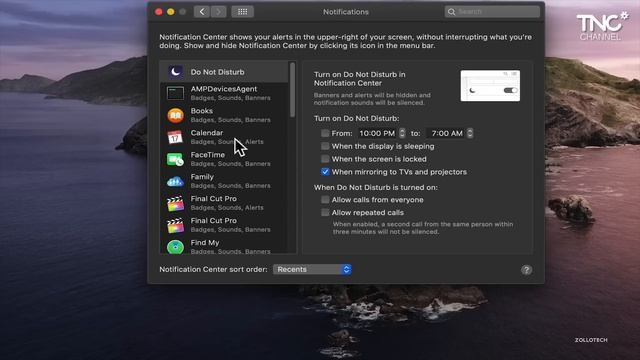Click the Search field
This screenshot has height=360, width=640.
click(x=492, y=12)
